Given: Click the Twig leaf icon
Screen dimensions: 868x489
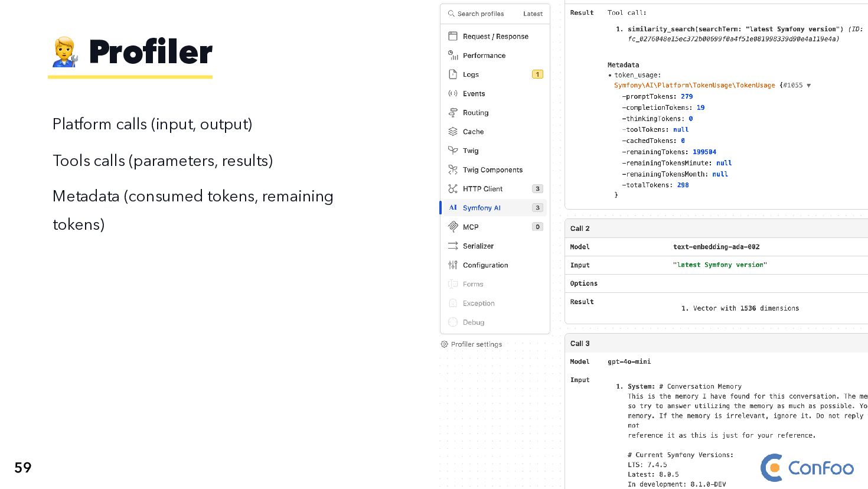Looking at the screenshot, I should [x=453, y=151].
